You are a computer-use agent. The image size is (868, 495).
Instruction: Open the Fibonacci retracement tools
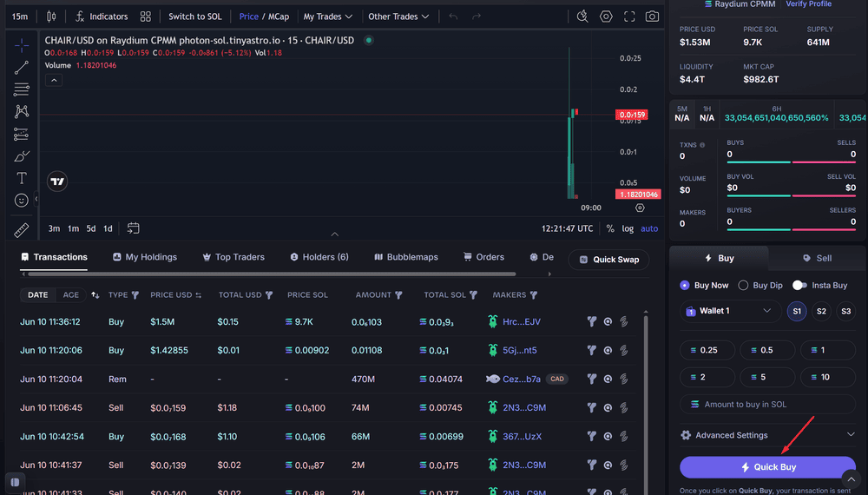(22, 89)
